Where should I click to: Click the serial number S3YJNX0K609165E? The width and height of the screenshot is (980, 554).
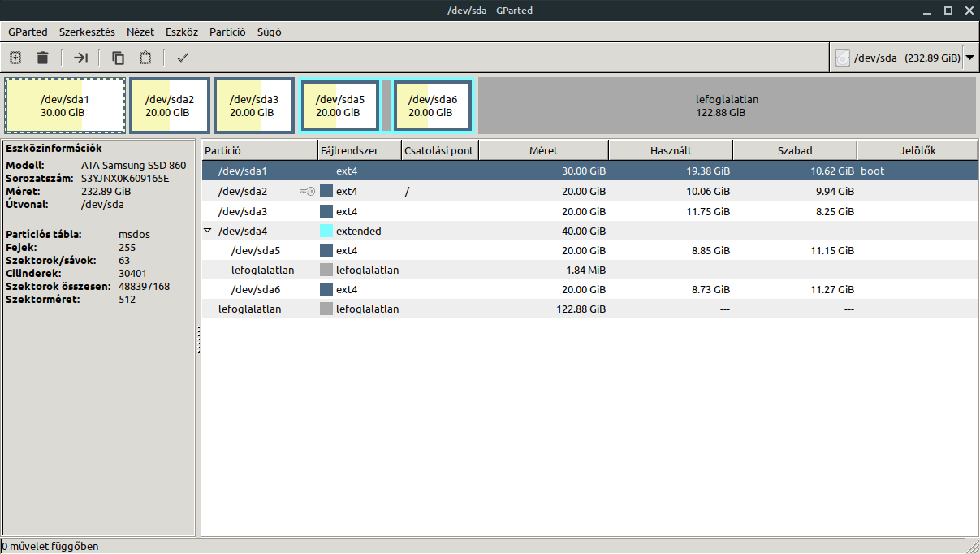[x=125, y=178]
